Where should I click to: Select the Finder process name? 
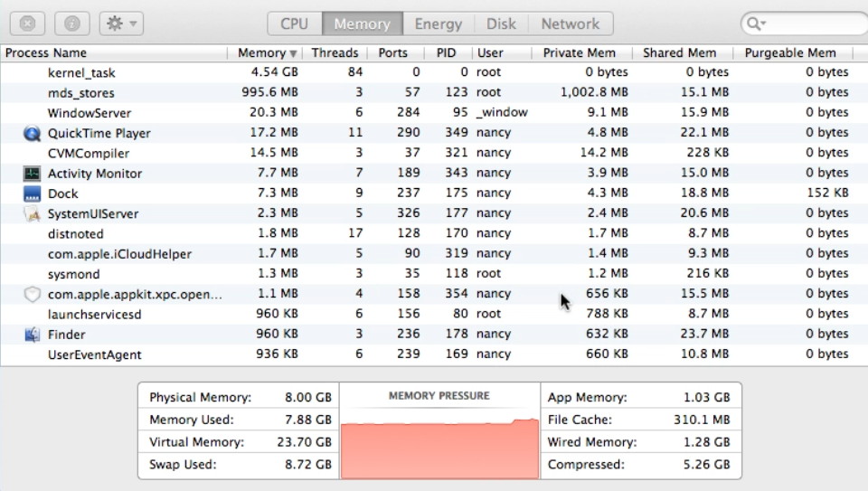click(x=66, y=335)
